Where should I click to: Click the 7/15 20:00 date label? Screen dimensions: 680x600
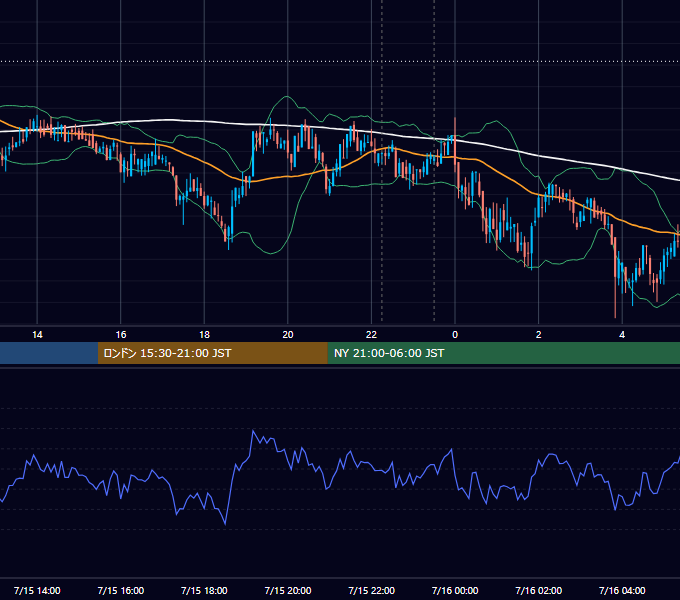pos(288,590)
